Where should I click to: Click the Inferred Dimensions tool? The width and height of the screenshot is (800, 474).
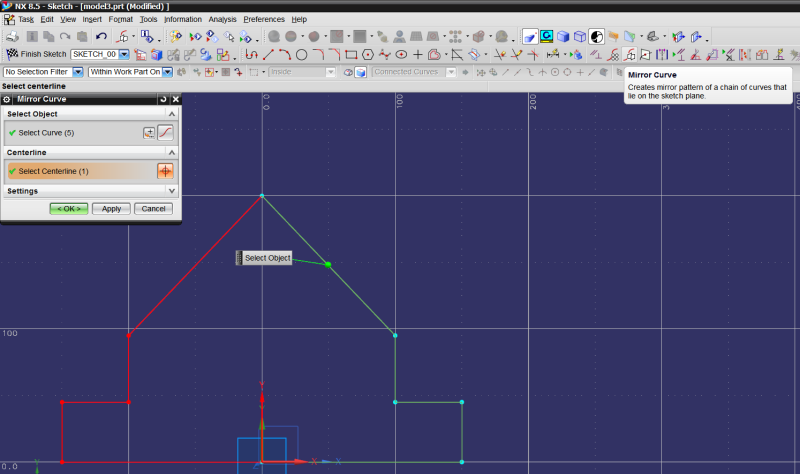(553, 55)
